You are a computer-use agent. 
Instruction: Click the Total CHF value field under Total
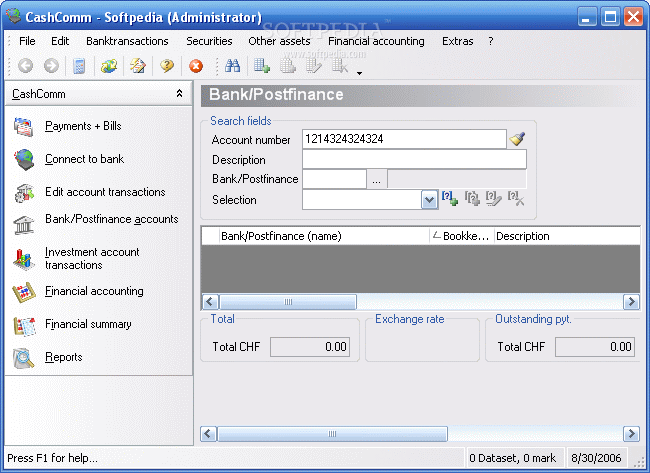click(310, 347)
